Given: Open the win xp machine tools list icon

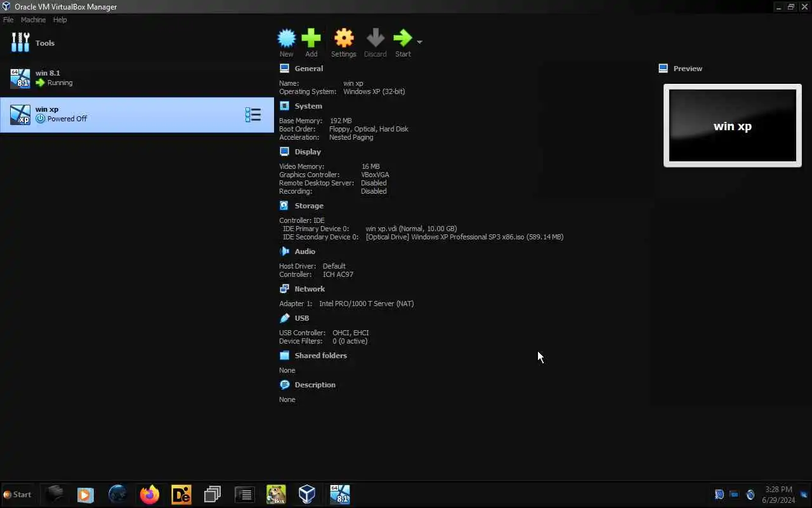Looking at the screenshot, I should 253,115.
